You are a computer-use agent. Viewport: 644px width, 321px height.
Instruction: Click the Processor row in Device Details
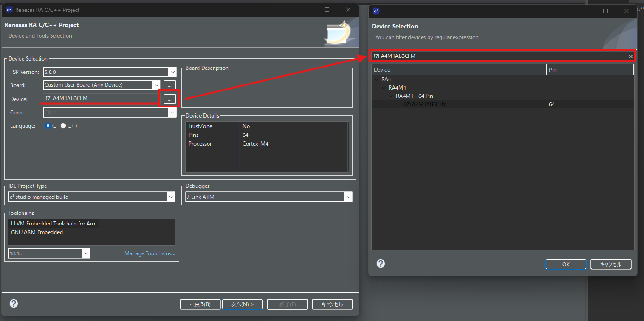[x=266, y=144]
